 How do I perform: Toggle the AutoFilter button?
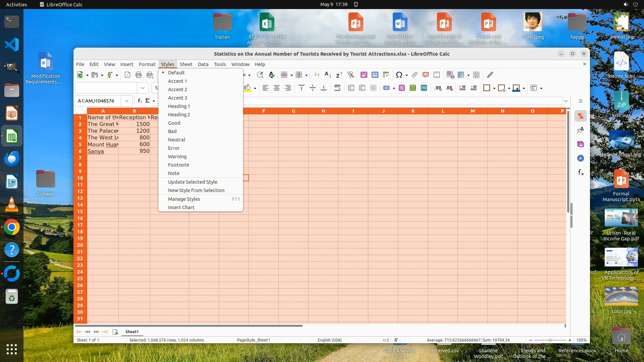pyautogui.click(x=351, y=75)
